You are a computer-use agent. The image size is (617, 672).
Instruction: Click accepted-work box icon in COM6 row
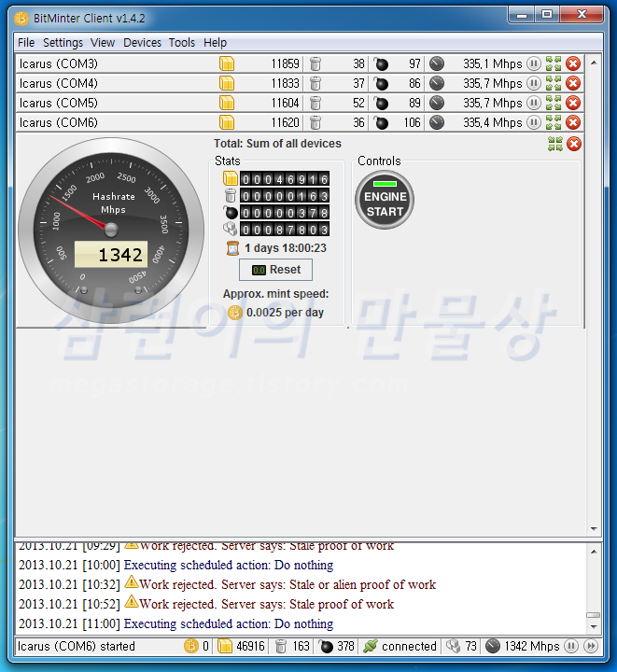pyautogui.click(x=227, y=122)
